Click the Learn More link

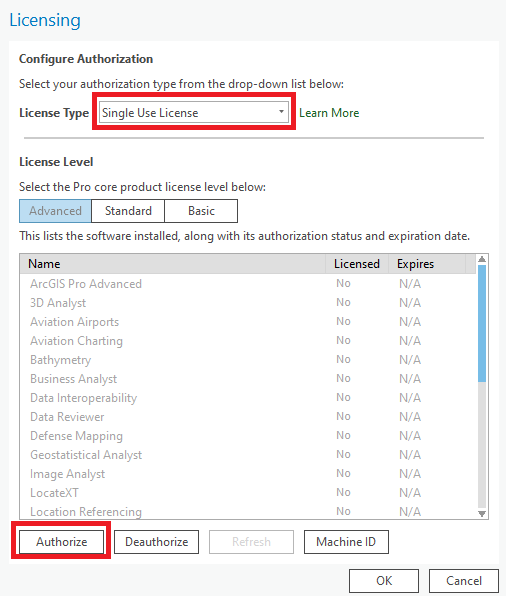coord(329,113)
